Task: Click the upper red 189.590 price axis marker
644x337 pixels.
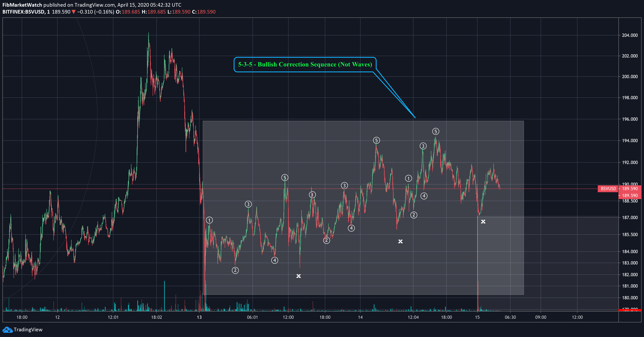Action: click(630, 189)
